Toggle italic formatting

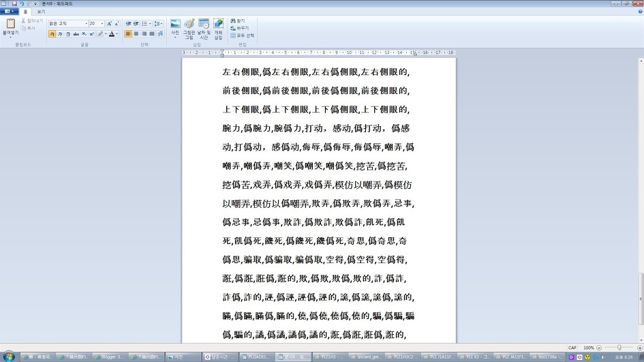(60, 33)
